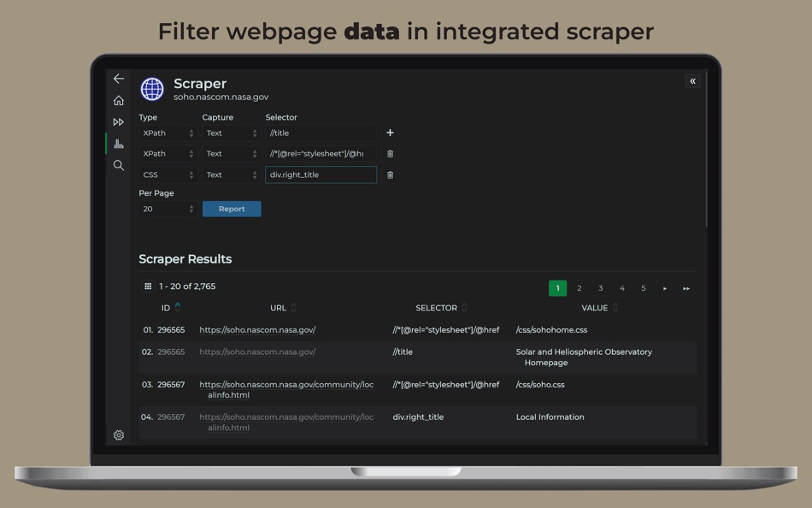Open the Home view in the sidebar
The width and height of the screenshot is (812, 508).
pos(119,100)
